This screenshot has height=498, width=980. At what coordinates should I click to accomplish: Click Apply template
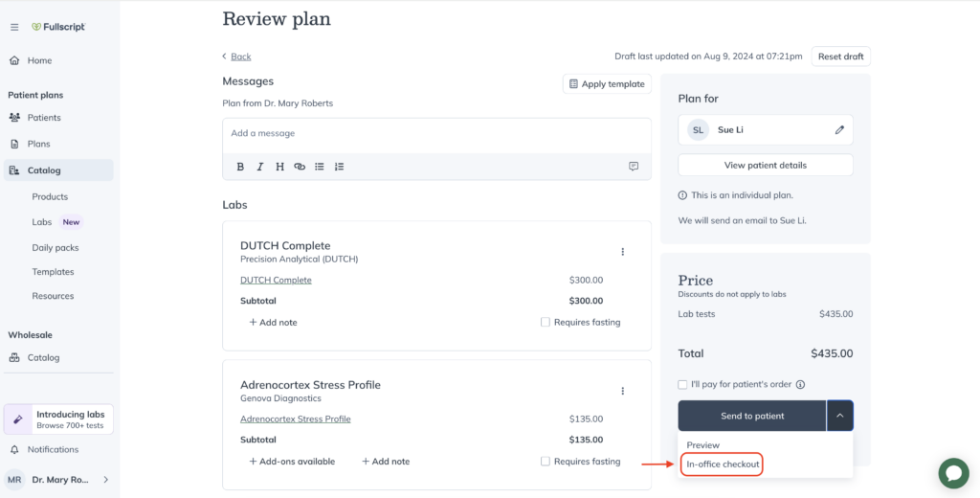[607, 84]
